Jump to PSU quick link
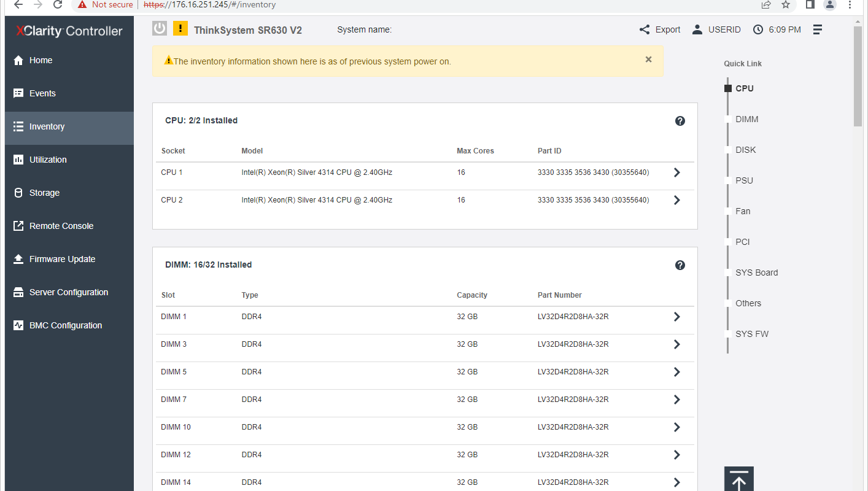Screen dimensions: 868x491 click(744, 180)
